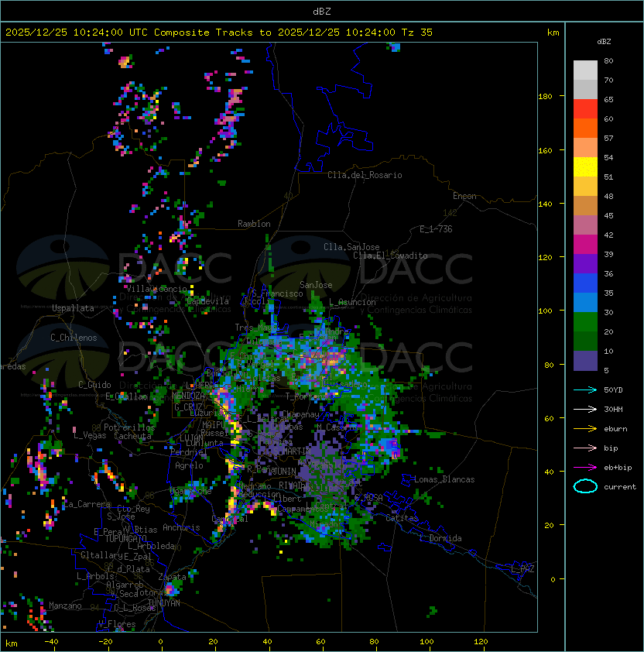Click the 180 km tick on the vertical axis
This screenshot has height=652, width=644.
pyautogui.click(x=545, y=96)
